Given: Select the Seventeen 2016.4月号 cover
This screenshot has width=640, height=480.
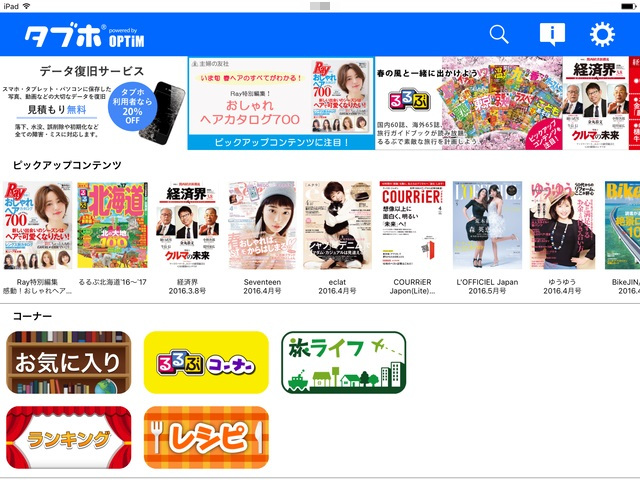Looking at the screenshot, I should [262, 225].
